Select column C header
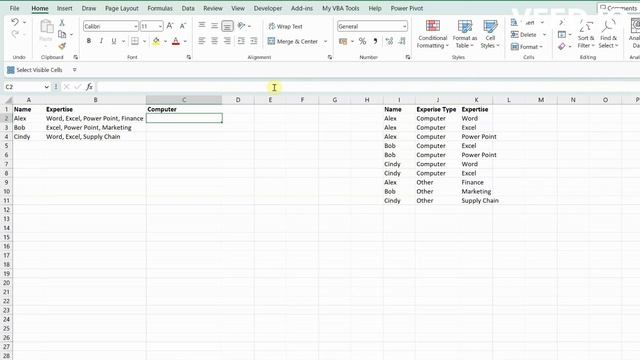Image resolution: width=640 pixels, height=360 pixels. click(184, 100)
